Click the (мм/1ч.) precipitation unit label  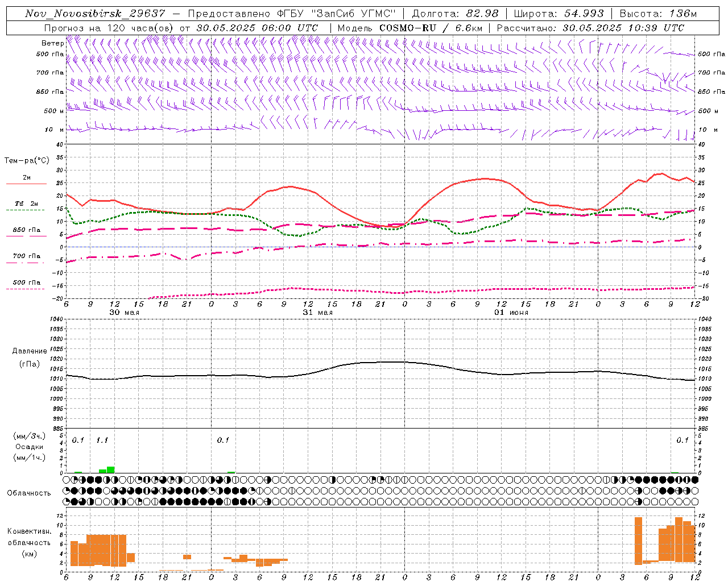tap(30, 458)
